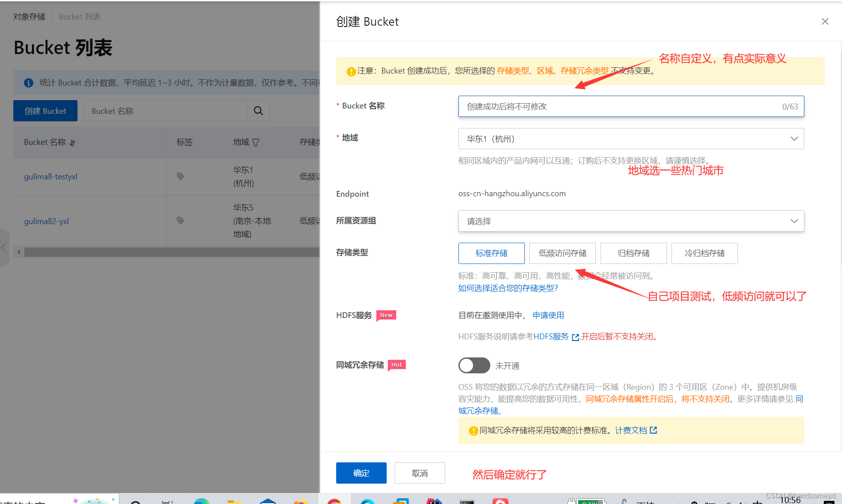This screenshot has height=504, width=842.
Task: Sort by the Bucket 名称 column sort icon
Action: coord(73,143)
